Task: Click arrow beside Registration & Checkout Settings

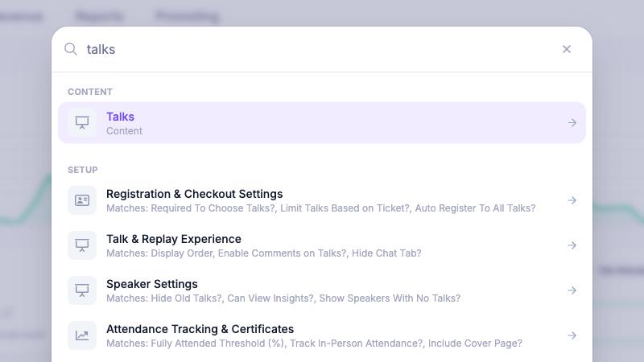Action: 572,200
